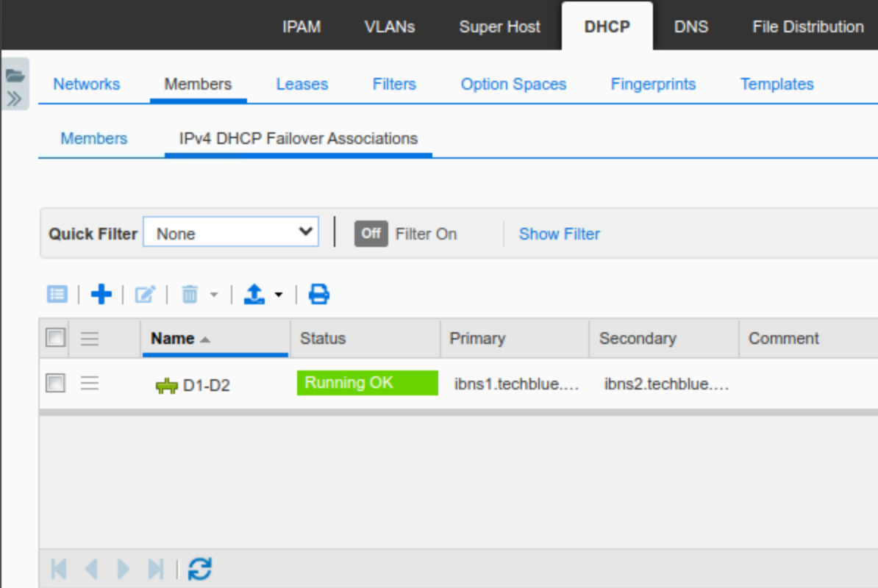
Task: Click the Print icon in toolbar
Action: click(x=318, y=295)
